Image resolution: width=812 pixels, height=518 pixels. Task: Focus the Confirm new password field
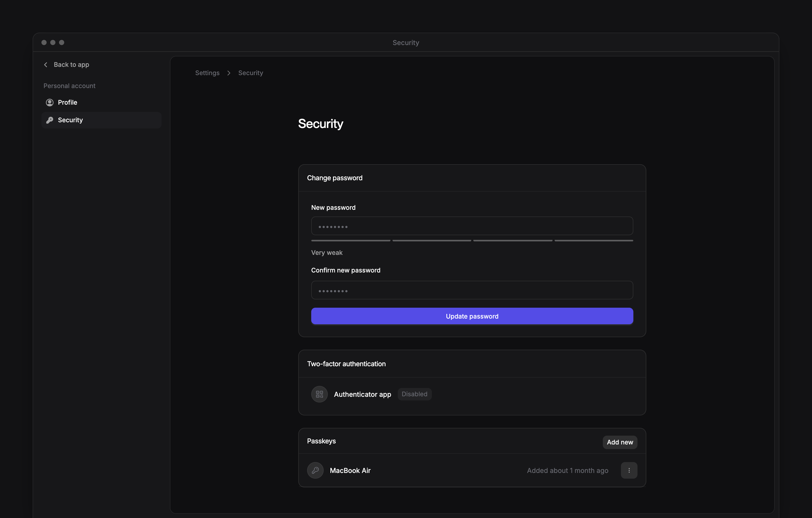tap(472, 290)
